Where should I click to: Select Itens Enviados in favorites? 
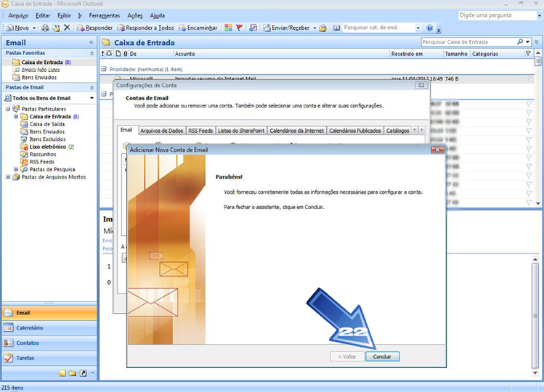(x=35, y=78)
